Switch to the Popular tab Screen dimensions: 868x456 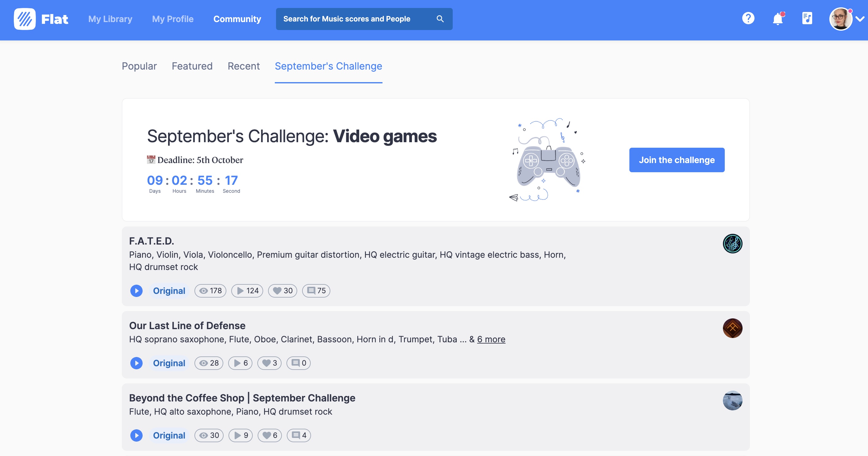pyautogui.click(x=139, y=66)
